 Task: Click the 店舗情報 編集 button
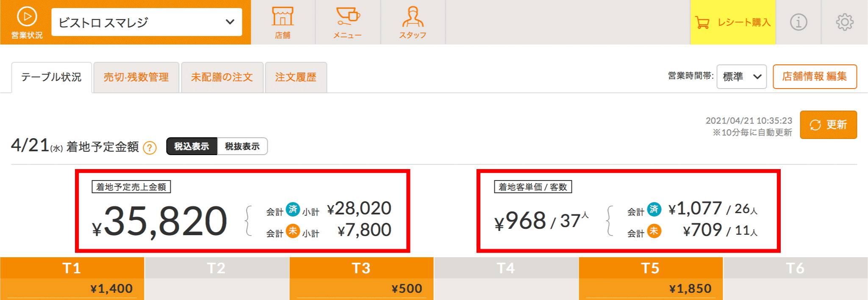coord(814,77)
